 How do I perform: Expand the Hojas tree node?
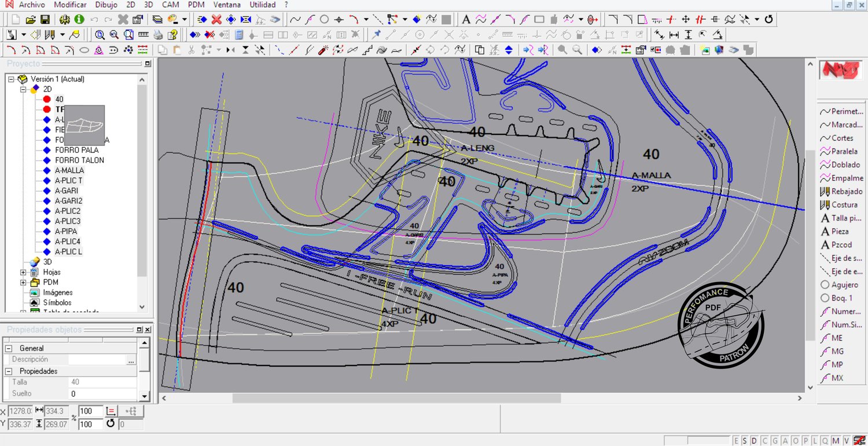click(x=23, y=272)
